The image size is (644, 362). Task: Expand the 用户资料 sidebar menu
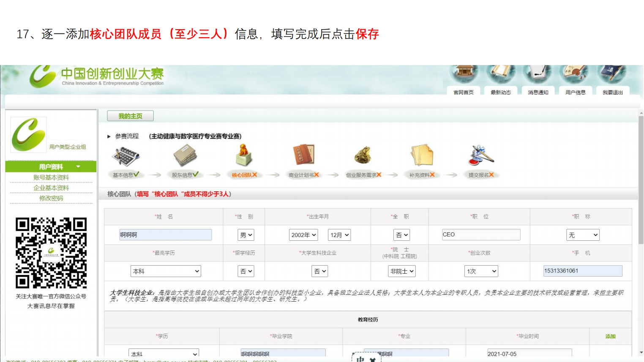pyautogui.click(x=51, y=166)
